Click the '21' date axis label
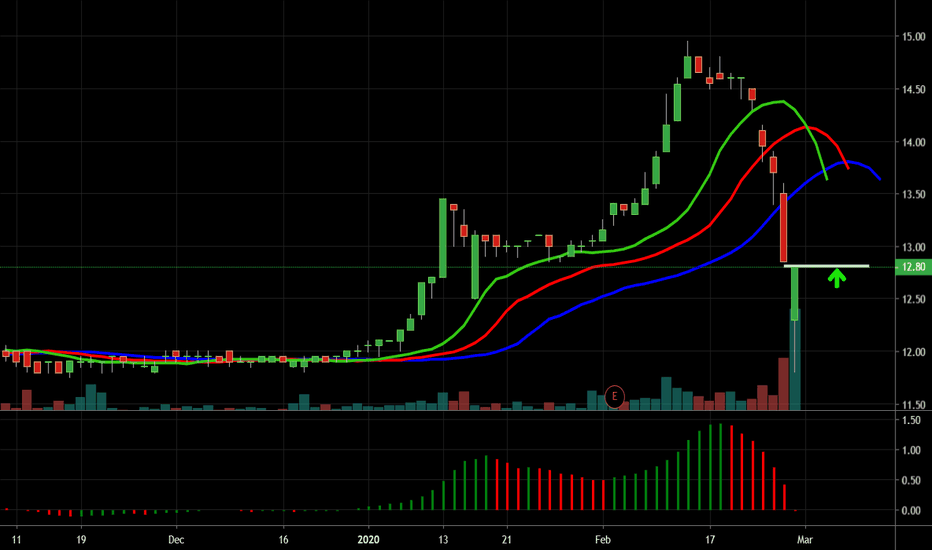This screenshot has width=932, height=550. [x=506, y=540]
